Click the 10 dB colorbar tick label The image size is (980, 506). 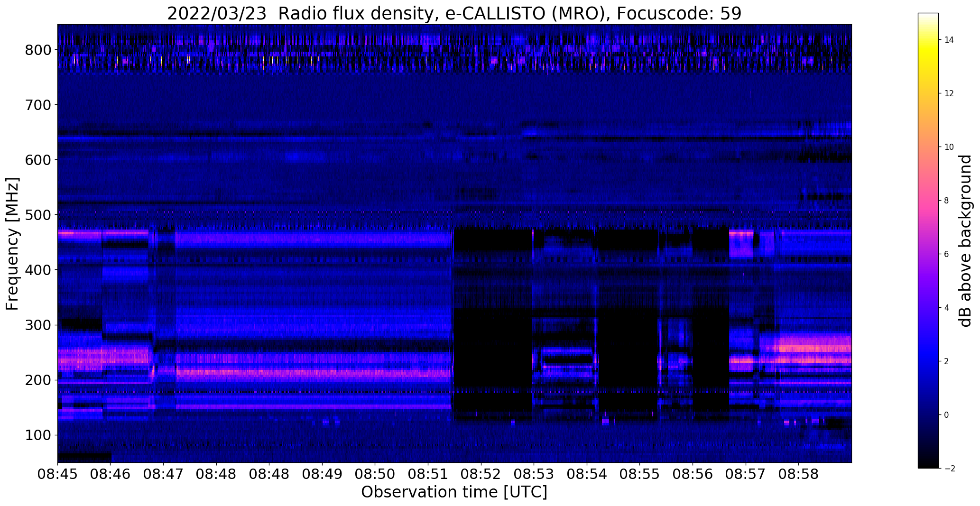point(949,147)
